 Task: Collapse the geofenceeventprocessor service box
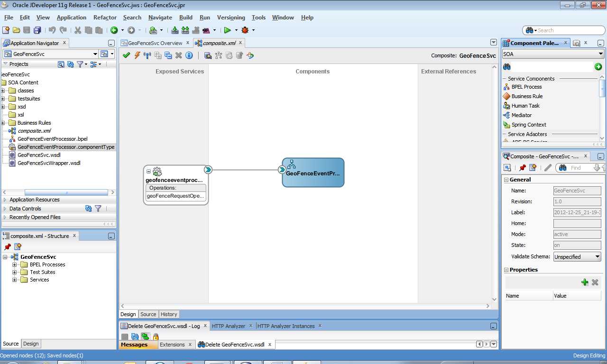tap(148, 172)
